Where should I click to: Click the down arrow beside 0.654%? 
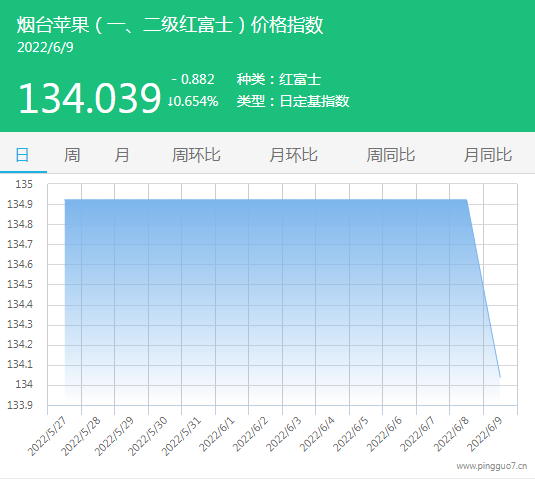pyautogui.click(x=170, y=101)
